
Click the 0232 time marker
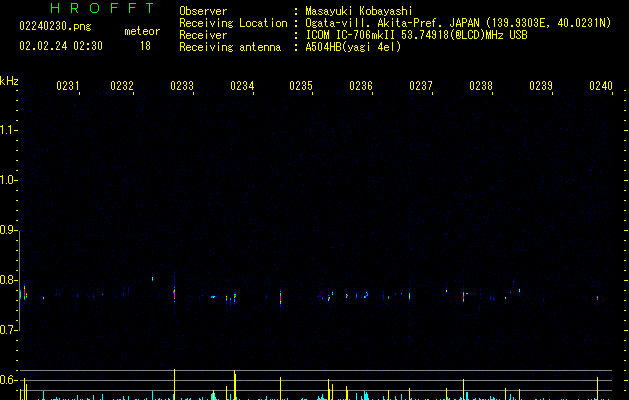click(x=122, y=85)
